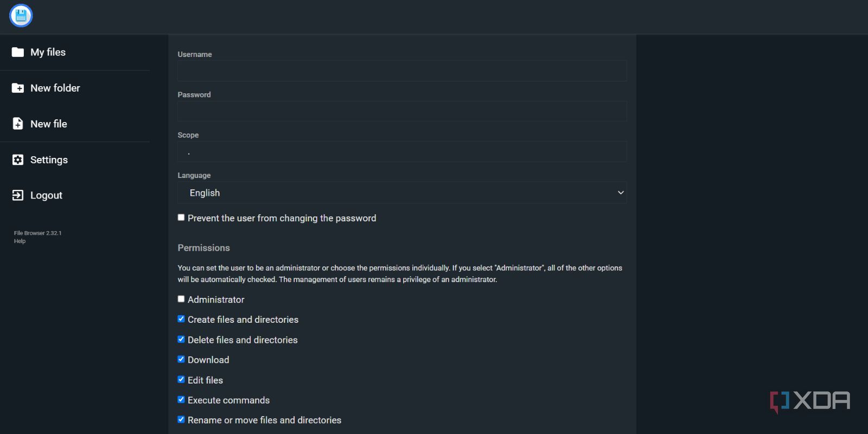Click into the Scope text field
The image size is (868, 434).
pos(402,152)
